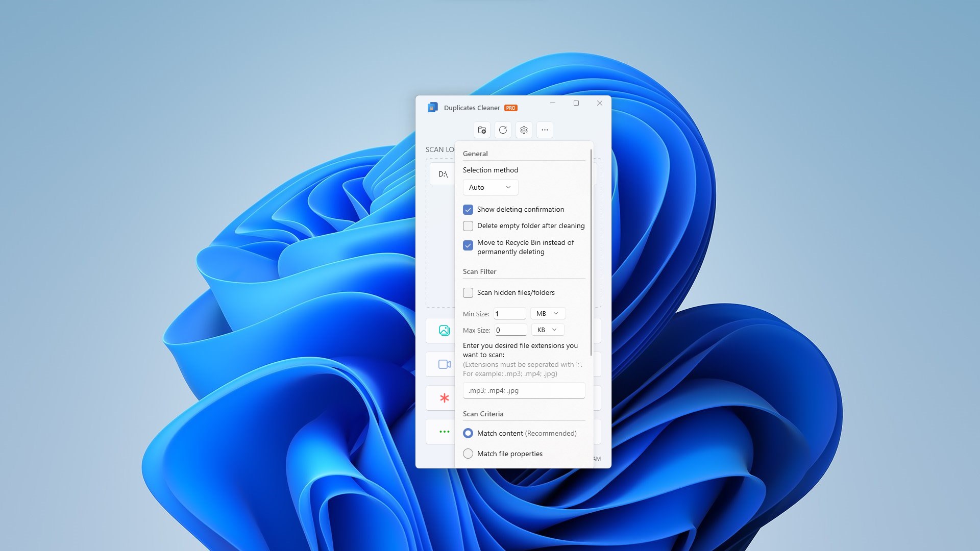Select Match content radio option
This screenshot has height=551, width=980.
tap(468, 433)
